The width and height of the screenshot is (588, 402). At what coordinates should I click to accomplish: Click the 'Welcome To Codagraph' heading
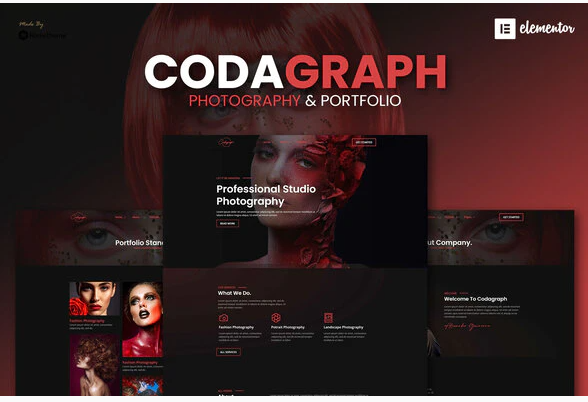coord(476,299)
